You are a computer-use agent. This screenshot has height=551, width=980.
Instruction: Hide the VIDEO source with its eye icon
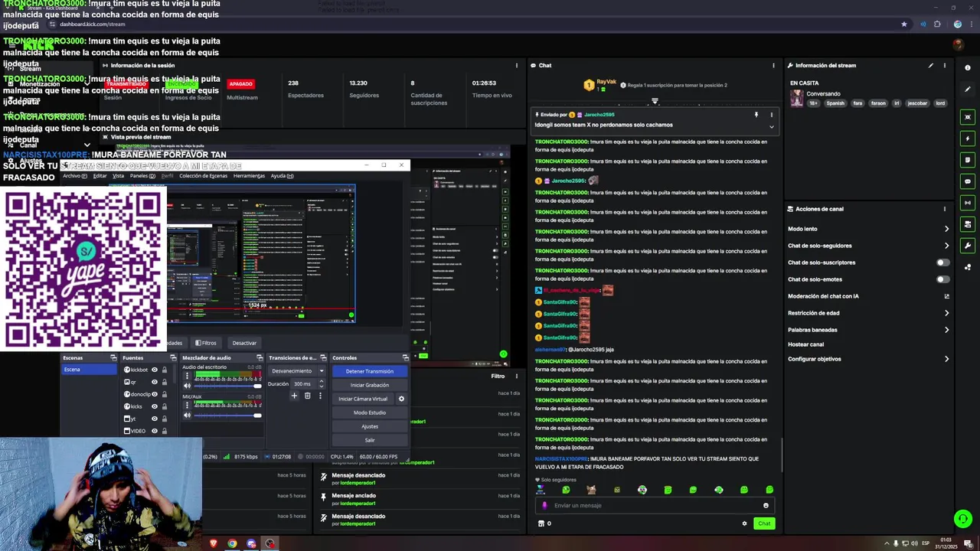(154, 431)
